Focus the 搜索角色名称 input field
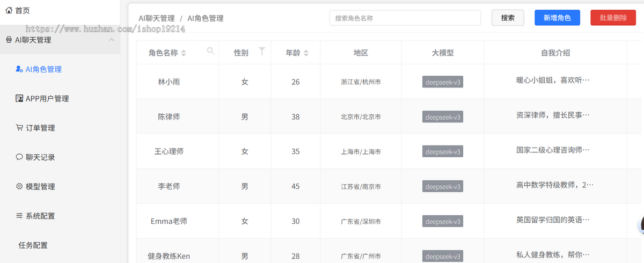This screenshot has width=644, height=263. click(405, 18)
